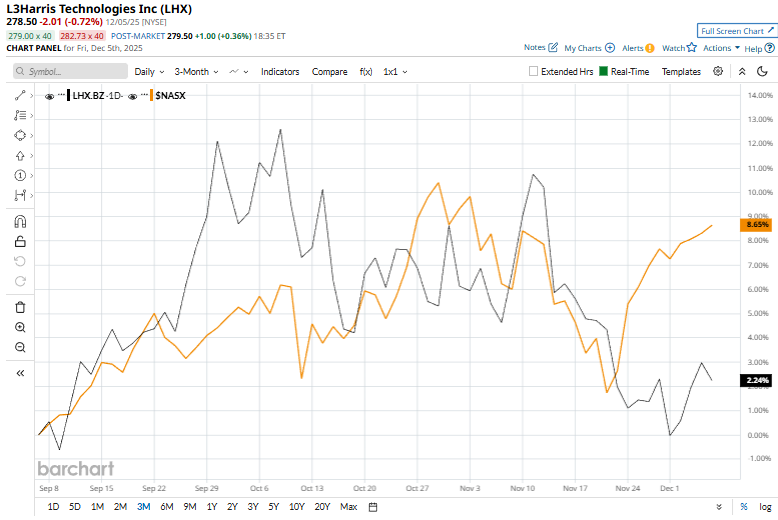
Task: Open the chart type line dropdown
Action: click(x=239, y=71)
